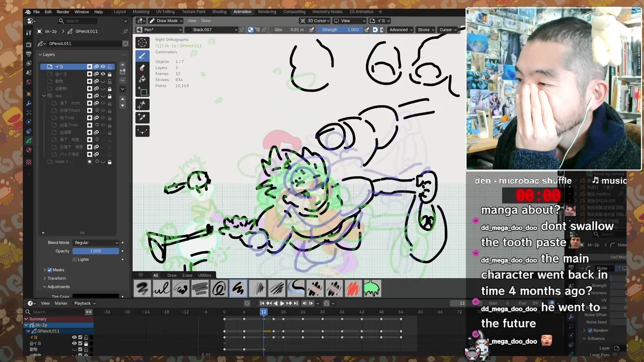
Task: Choose the green dripping brush thumbnail
Action: tap(372, 289)
